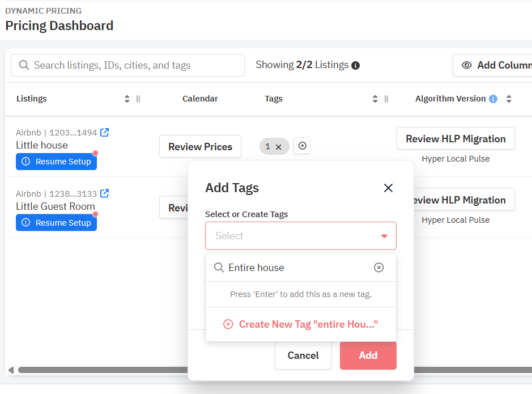The height and width of the screenshot is (394, 532).
Task: Choose Create New Tag "entire Hou..." option
Action: coord(301,324)
